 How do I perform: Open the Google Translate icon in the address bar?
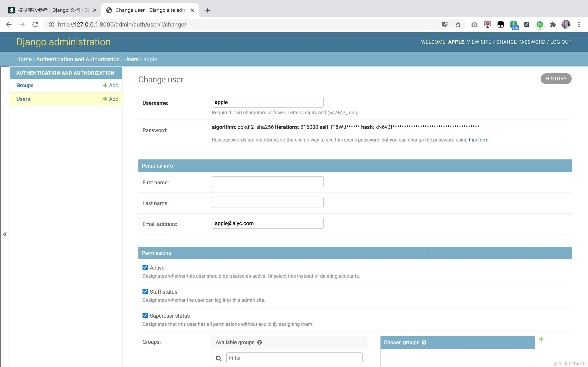(445, 24)
